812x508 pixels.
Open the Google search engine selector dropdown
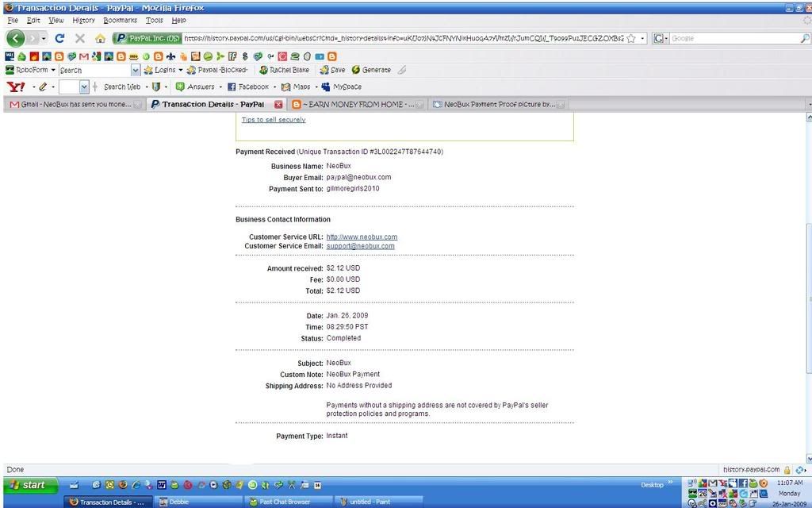pos(661,38)
